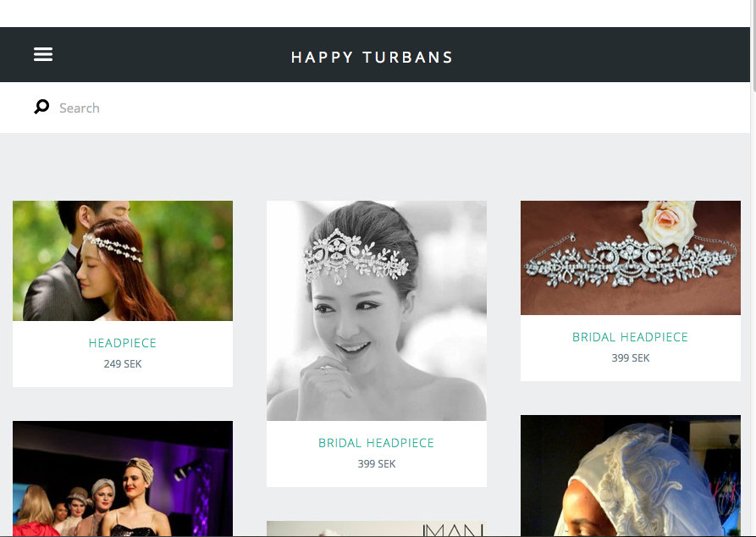Open the black-and-white bridal portrait image
Viewport: 756px width, 537px height.
377,311
